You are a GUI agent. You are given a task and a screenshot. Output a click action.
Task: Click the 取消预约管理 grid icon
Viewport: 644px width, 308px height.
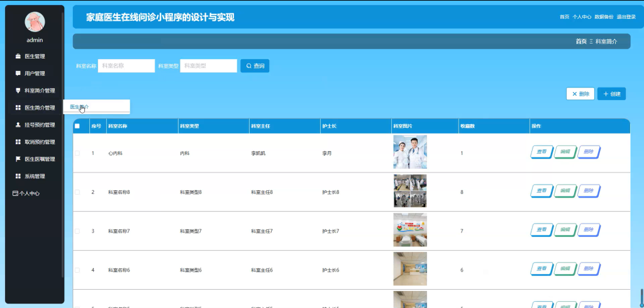coord(18,142)
